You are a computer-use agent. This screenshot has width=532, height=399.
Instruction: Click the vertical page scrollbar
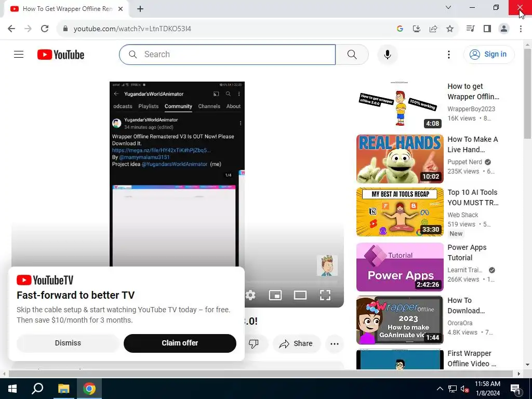click(x=527, y=94)
